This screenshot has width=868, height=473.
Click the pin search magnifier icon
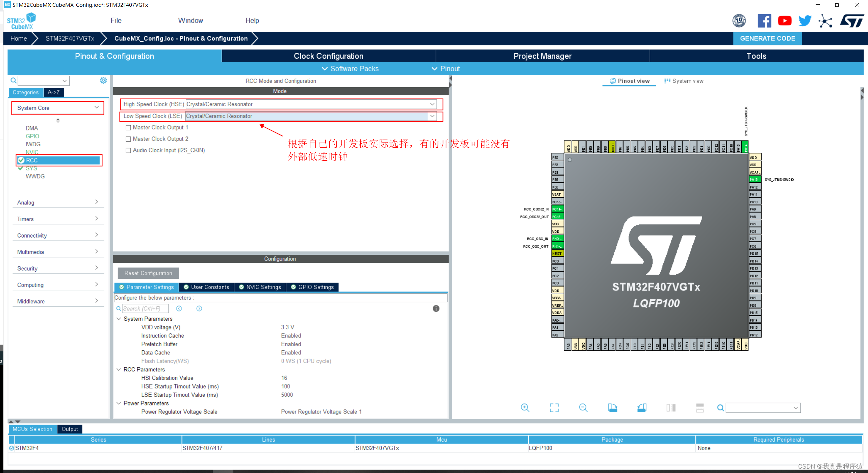[720, 408]
